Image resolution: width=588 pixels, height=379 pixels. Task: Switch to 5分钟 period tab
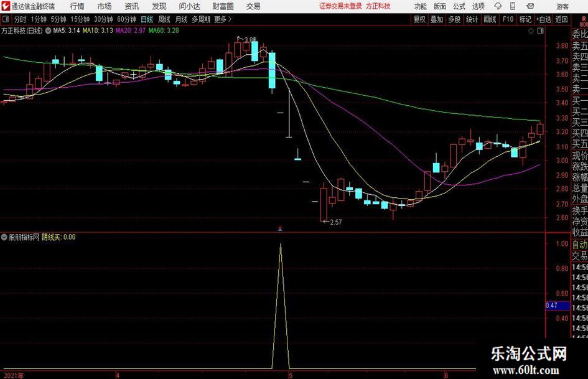click(x=58, y=19)
